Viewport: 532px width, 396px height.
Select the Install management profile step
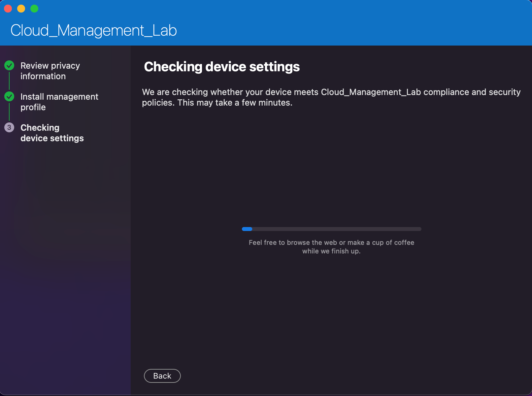point(59,102)
